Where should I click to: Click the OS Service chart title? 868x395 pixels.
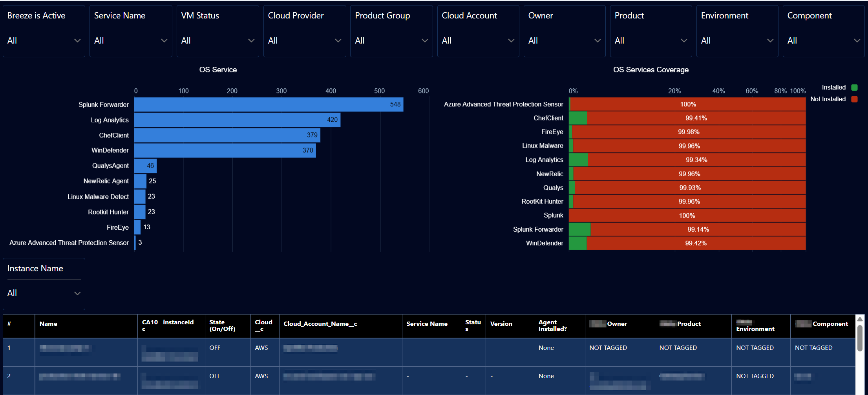coord(218,70)
